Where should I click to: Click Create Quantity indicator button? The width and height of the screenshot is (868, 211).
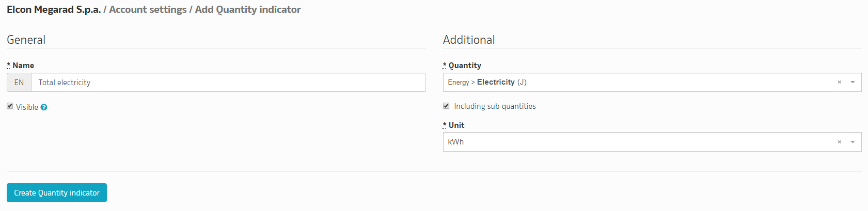tap(57, 193)
